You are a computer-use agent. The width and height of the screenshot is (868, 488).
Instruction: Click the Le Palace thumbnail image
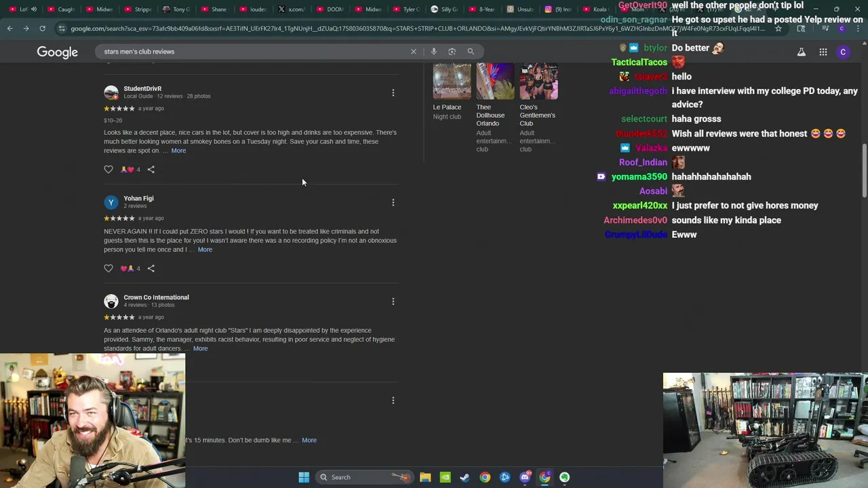[x=452, y=81]
